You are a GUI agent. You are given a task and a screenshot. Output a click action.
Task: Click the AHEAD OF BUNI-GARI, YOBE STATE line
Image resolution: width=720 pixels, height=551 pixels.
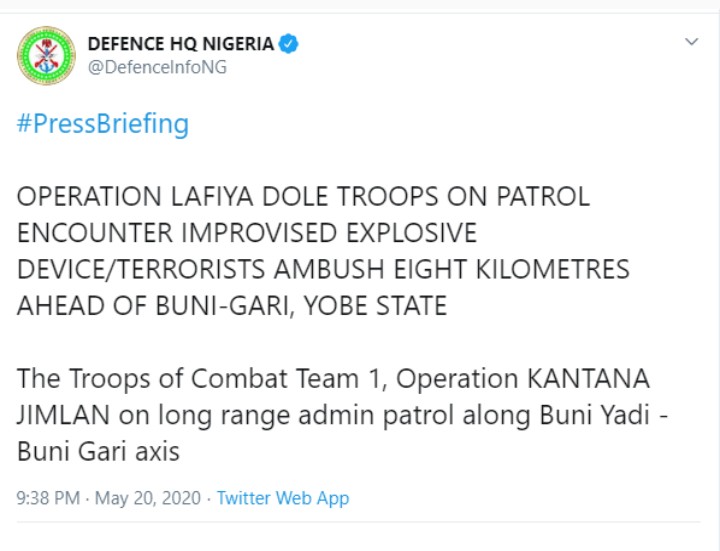click(232, 306)
